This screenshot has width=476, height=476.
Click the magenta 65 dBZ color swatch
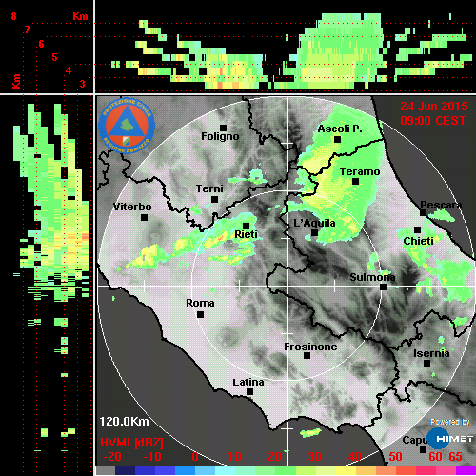(466, 470)
